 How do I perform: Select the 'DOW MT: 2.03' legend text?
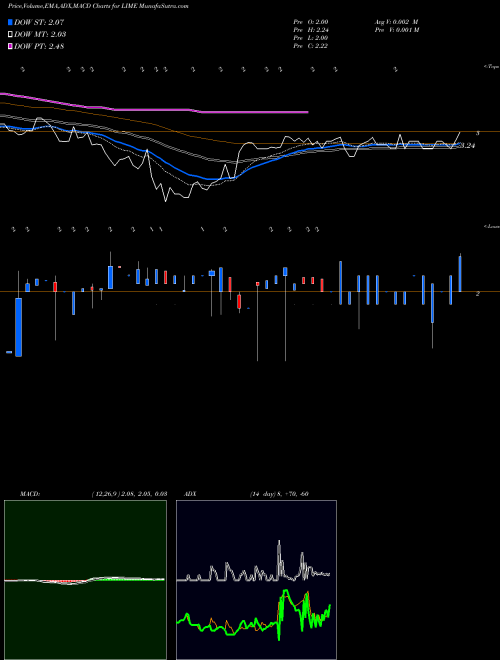tap(40, 35)
